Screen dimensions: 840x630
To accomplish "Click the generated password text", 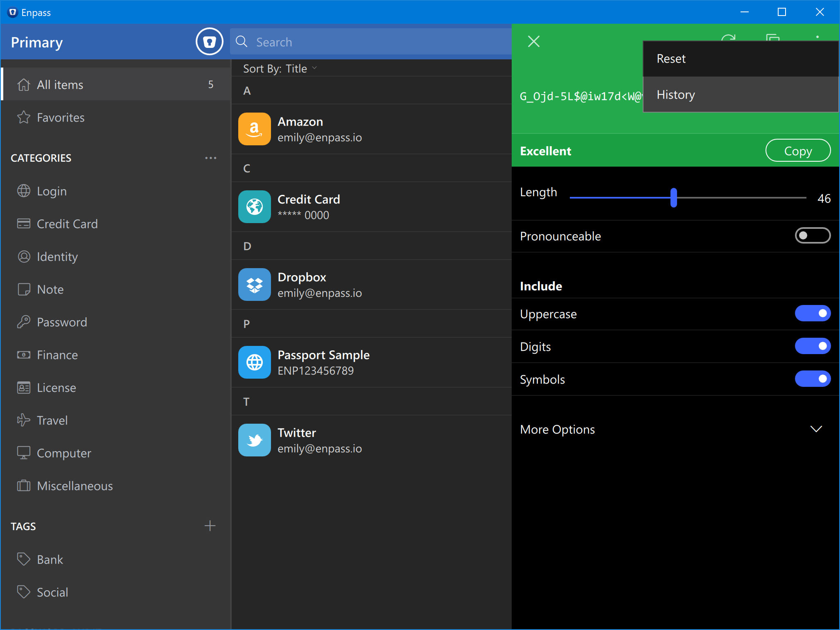I will 580,96.
